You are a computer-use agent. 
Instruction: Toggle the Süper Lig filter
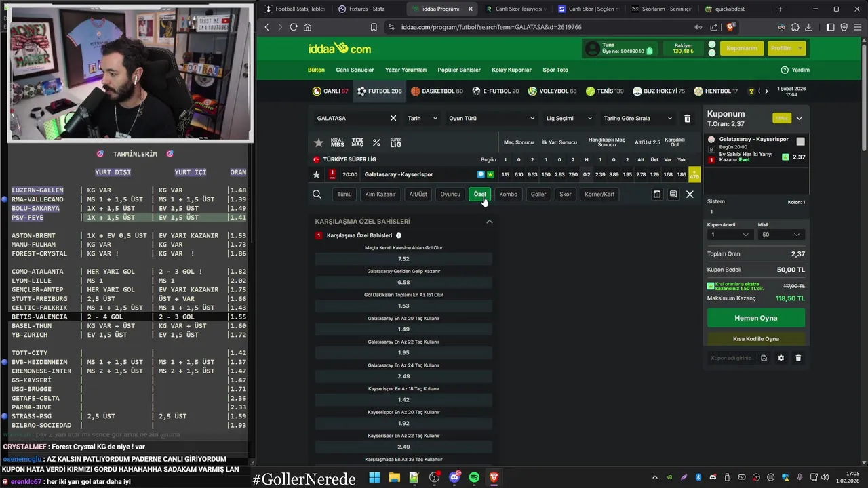pos(396,143)
